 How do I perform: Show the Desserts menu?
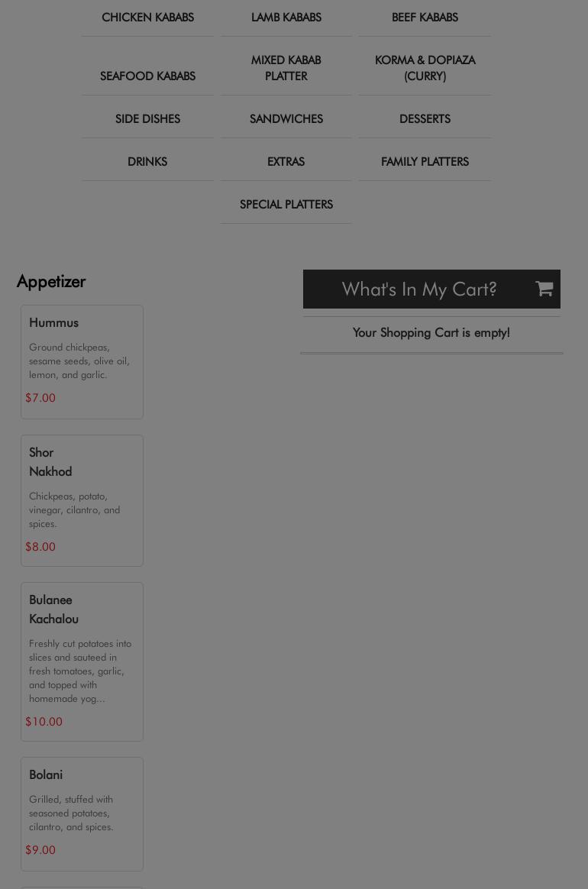pyautogui.click(x=425, y=119)
